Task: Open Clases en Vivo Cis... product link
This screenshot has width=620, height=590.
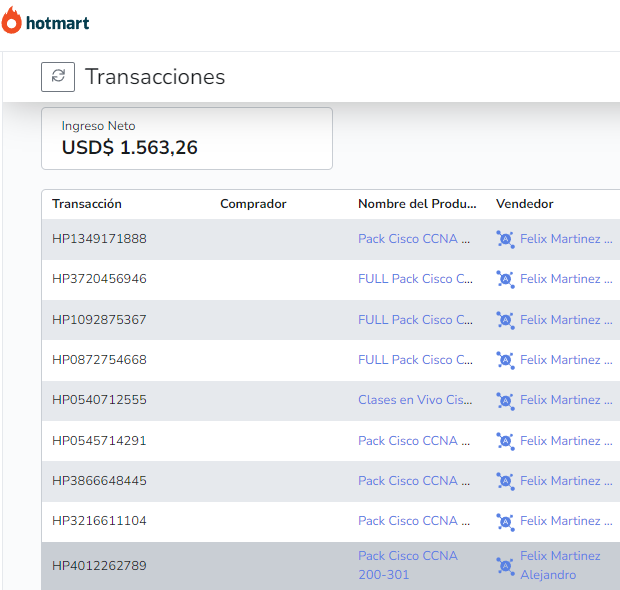Action: (x=415, y=400)
